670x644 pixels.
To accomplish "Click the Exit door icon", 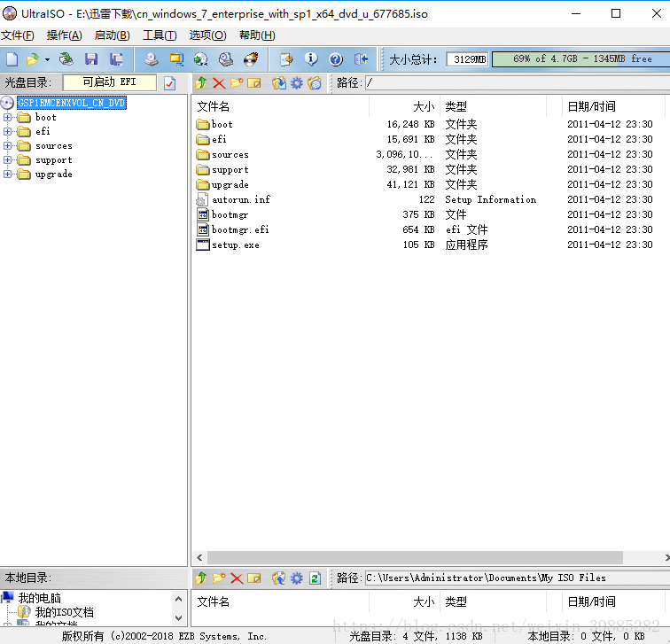I will (x=361, y=59).
